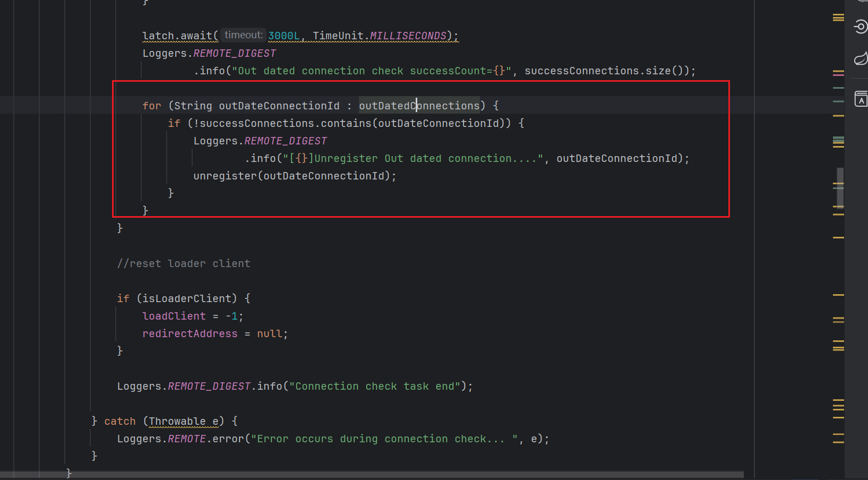Click MILLISECONDS constant after TimeUnit

pyautogui.click(x=408, y=36)
